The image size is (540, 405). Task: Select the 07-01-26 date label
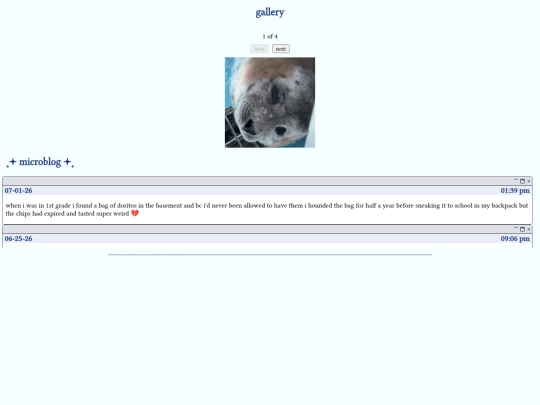(x=18, y=190)
